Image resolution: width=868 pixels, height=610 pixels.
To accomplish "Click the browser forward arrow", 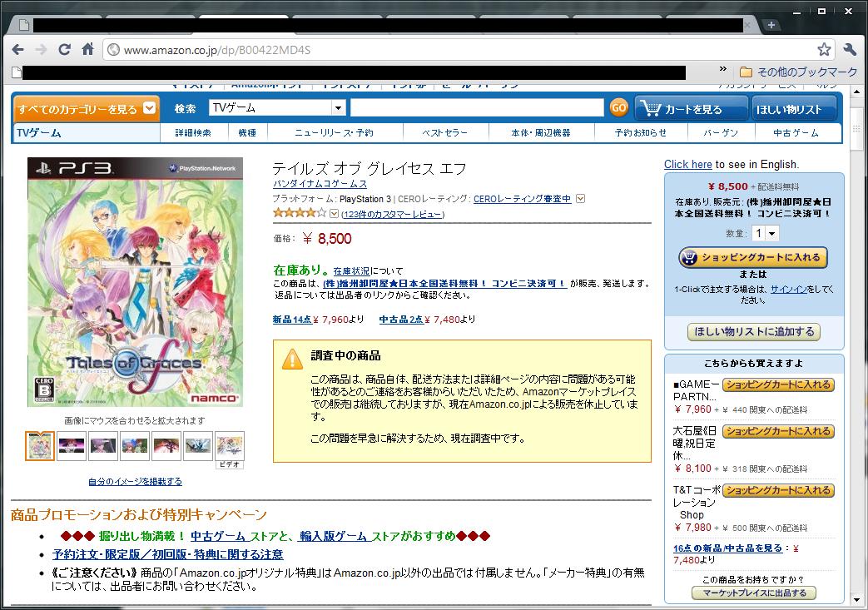I will [41, 50].
